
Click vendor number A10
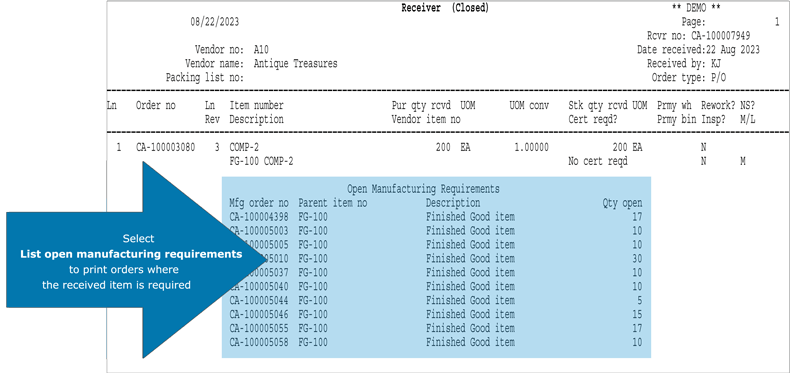click(261, 50)
